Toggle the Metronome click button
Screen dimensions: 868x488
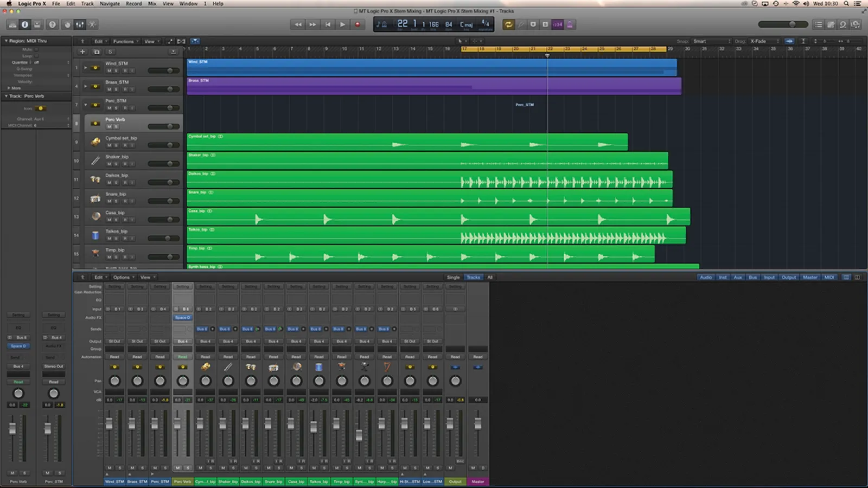[x=570, y=24]
